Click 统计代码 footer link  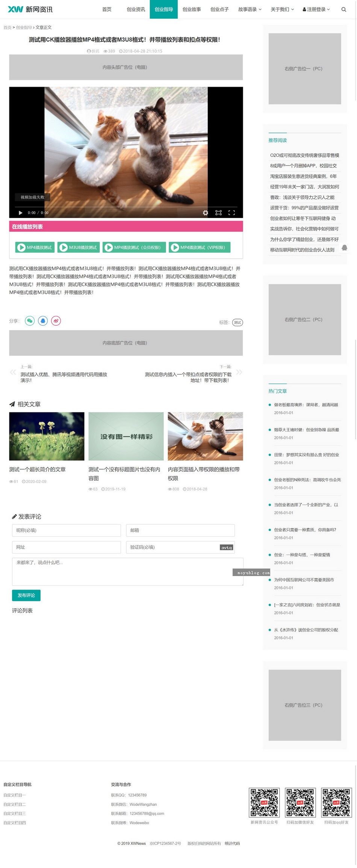tap(232, 843)
